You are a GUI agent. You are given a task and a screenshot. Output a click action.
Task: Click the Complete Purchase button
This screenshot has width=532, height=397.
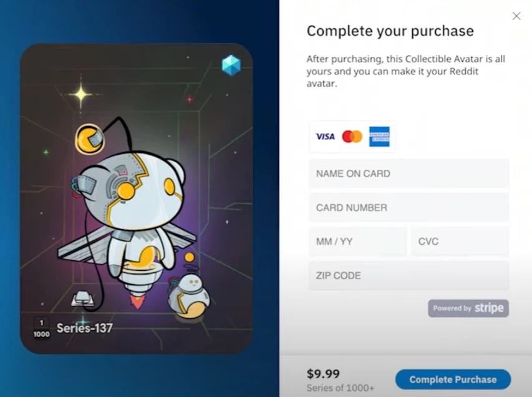click(453, 380)
